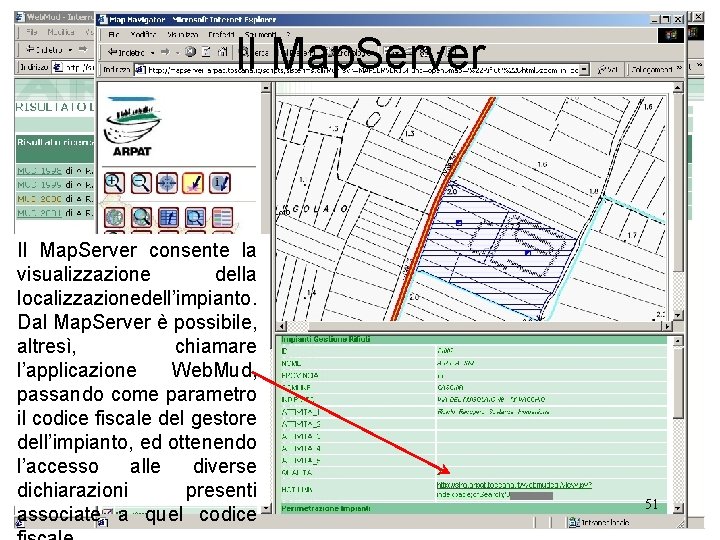The image size is (720, 540).
Task: Open the MUD 2001 result link in WebMud window
Action: coord(39,213)
